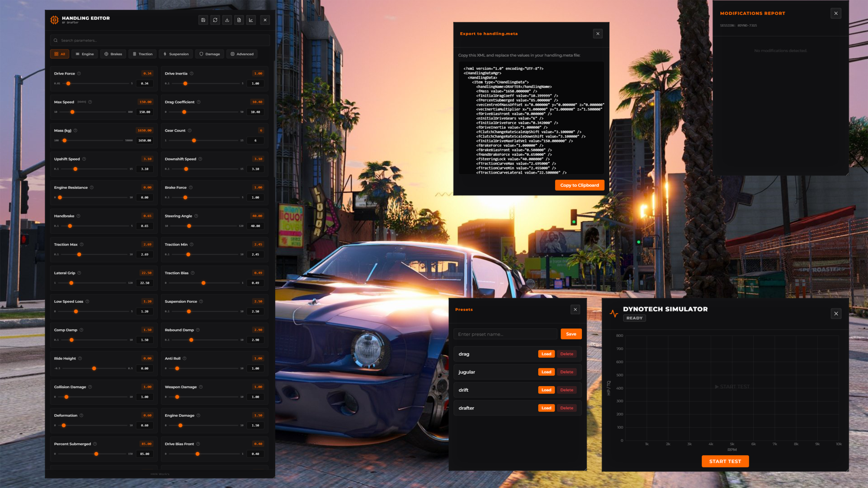Viewport: 868px width, 488px height.
Task: Click the Max Speed slider handle
Action: (x=72, y=112)
